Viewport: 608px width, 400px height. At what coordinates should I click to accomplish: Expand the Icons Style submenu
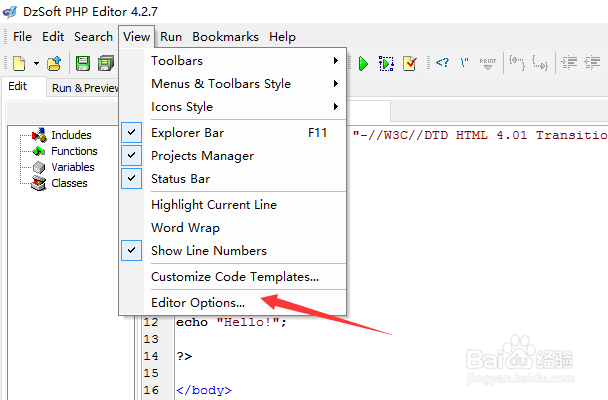(x=233, y=107)
